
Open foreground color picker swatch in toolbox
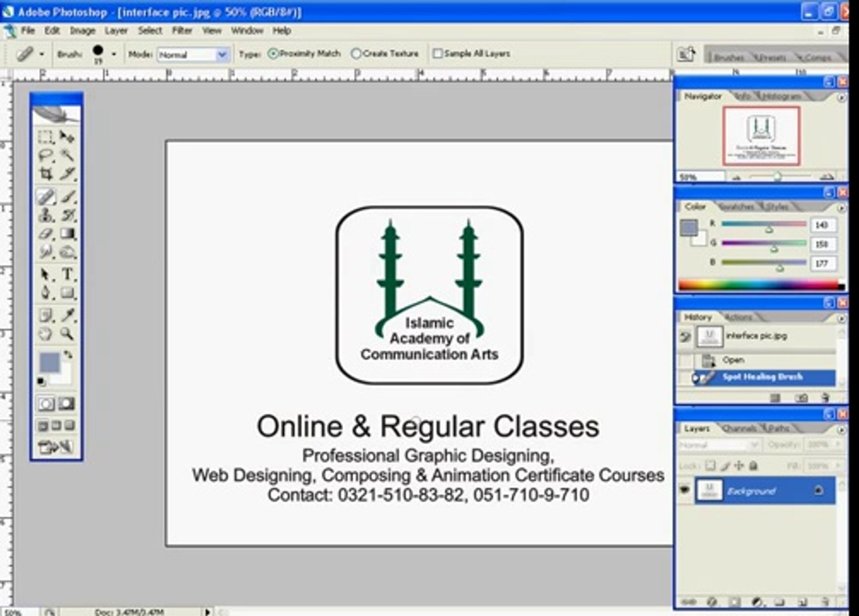coord(49,362)
